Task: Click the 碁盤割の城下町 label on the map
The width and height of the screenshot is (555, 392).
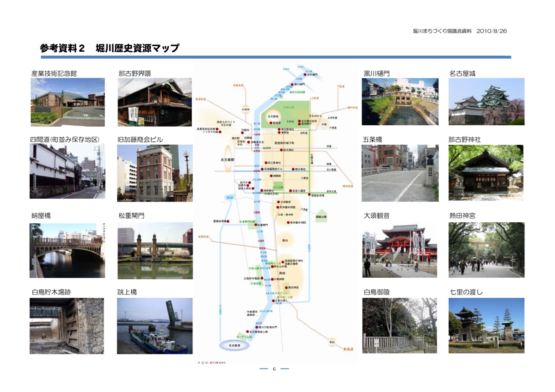Action: (x=284, y=143)
